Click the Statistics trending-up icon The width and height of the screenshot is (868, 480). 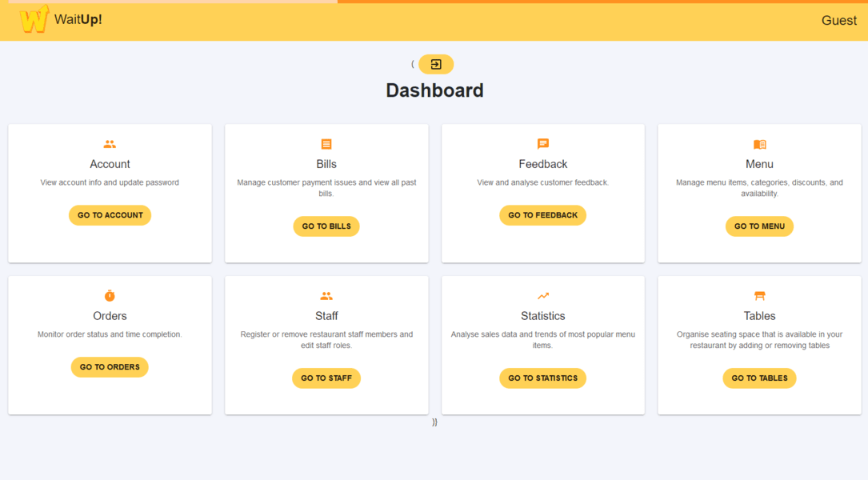[543, 296]
